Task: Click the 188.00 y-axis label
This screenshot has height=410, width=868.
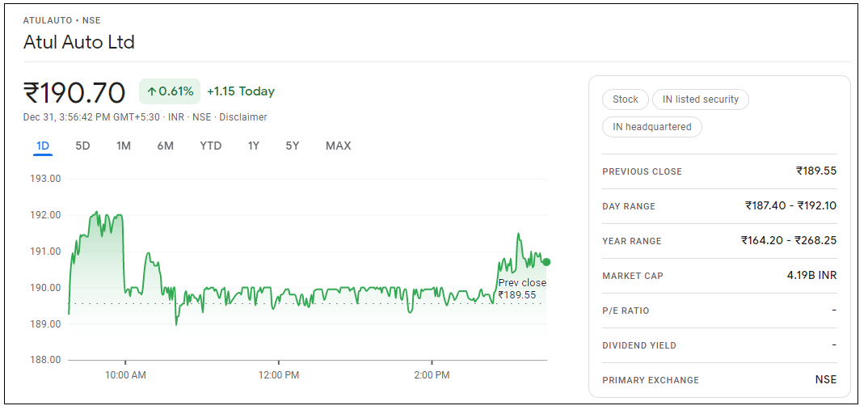Action: point(47,360)
